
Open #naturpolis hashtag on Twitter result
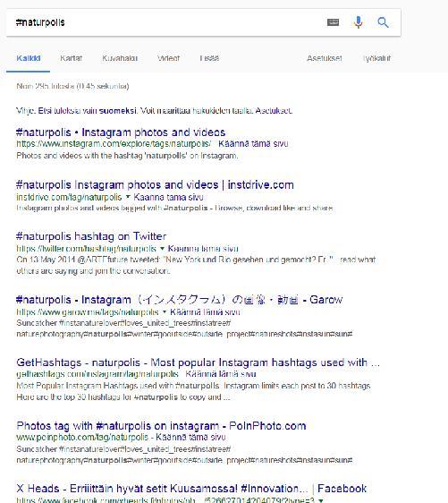pyautogui.click(x=91, y=236)
